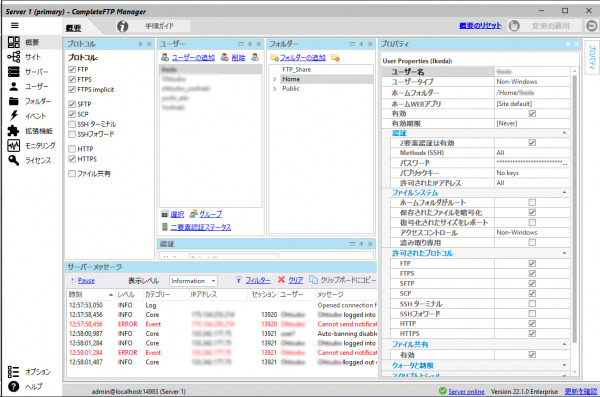
Task: Open the ヘルプ question mark icon
Action: [13, 386]
